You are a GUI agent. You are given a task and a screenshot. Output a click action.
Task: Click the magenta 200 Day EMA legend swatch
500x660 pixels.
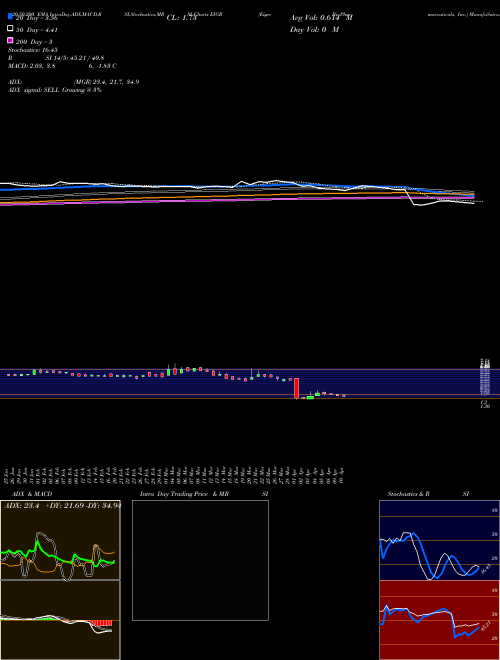click(x=10, y=40)
